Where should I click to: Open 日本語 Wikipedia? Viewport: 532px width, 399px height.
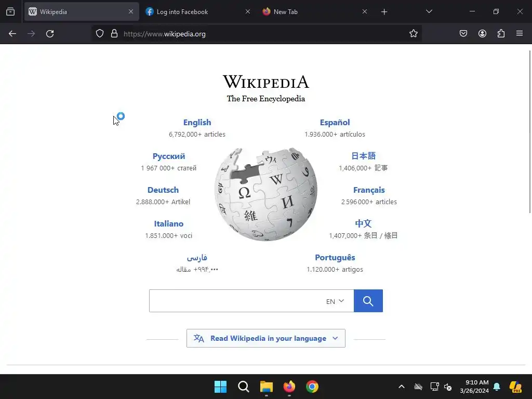[363, 156]
